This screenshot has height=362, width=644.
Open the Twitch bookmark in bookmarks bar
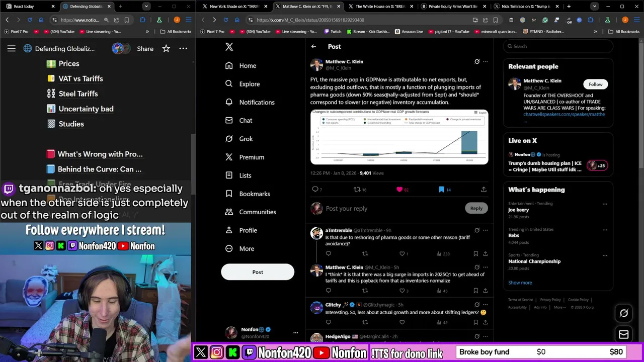tap(332, 32)
